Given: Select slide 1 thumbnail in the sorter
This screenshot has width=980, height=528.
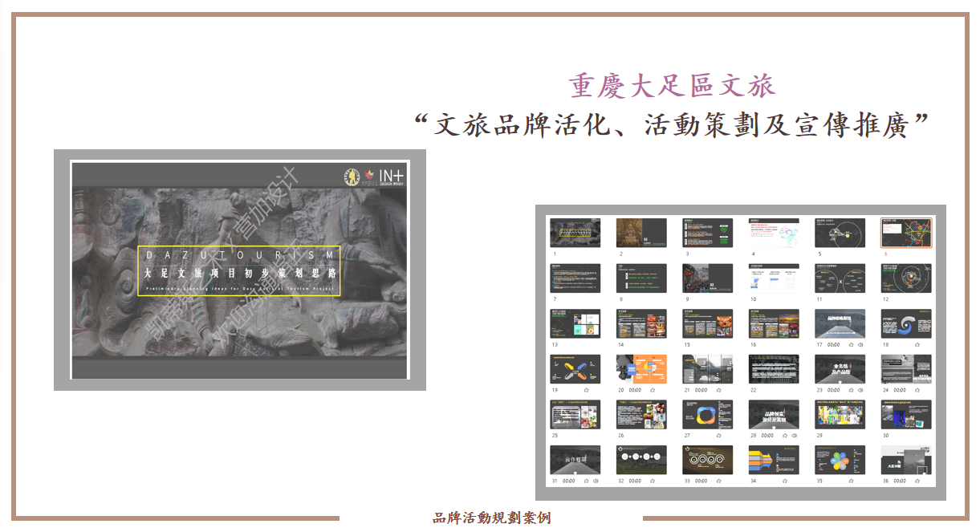Looking at the screenshot, I should 575,233.
